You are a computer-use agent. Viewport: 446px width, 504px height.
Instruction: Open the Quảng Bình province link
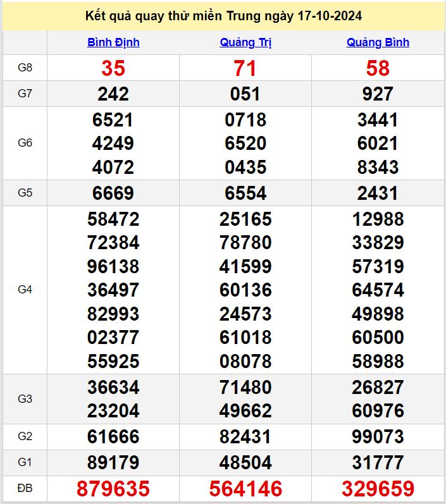(x=378, y=42)
